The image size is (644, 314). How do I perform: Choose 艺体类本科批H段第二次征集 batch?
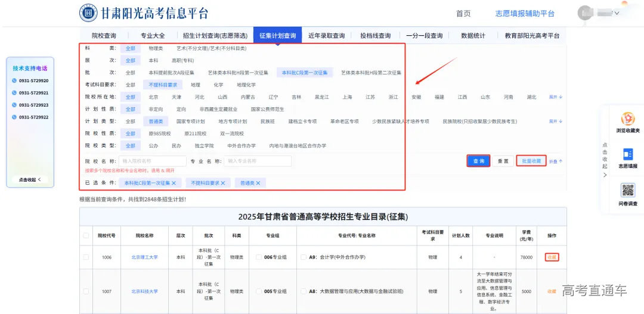(371, 73)
